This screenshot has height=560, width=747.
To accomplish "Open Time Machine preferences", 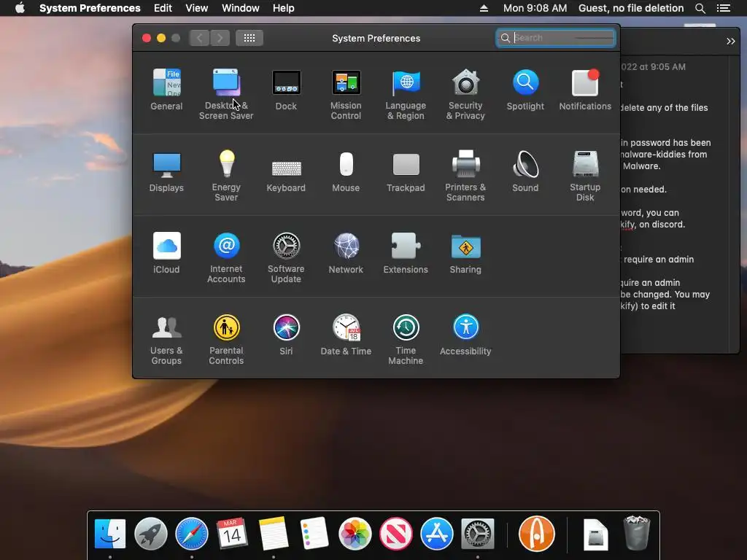I will click(x=406, y=339).
